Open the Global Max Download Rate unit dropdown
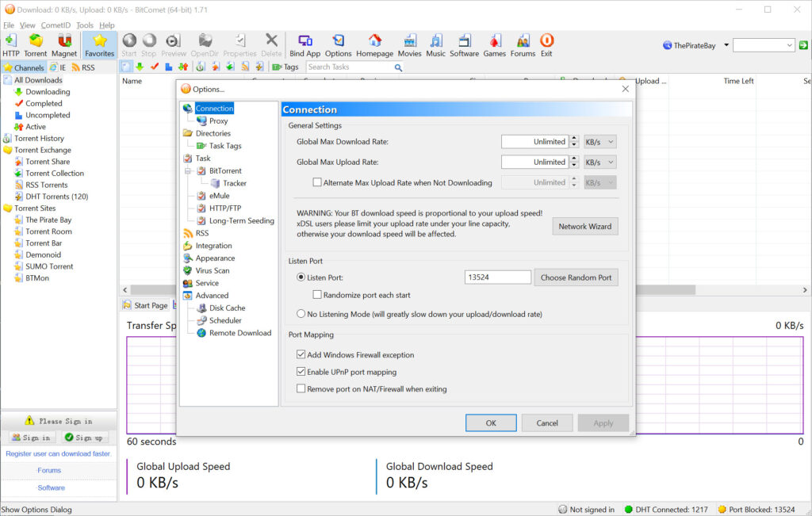This screenshot has width=812, height=516. [x=599, y=142]
